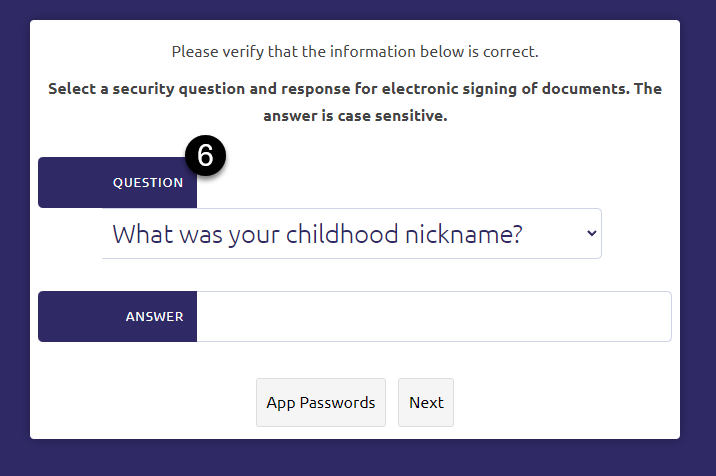This screenshot has width=716, height=476.
Task: Click 'answer is case sensitive' text
Action: click(355, 116)
